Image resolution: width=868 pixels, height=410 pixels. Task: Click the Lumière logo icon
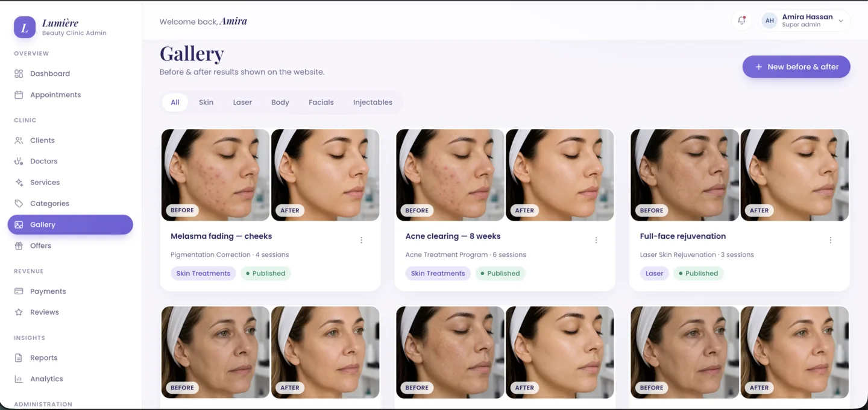[25, 27]
